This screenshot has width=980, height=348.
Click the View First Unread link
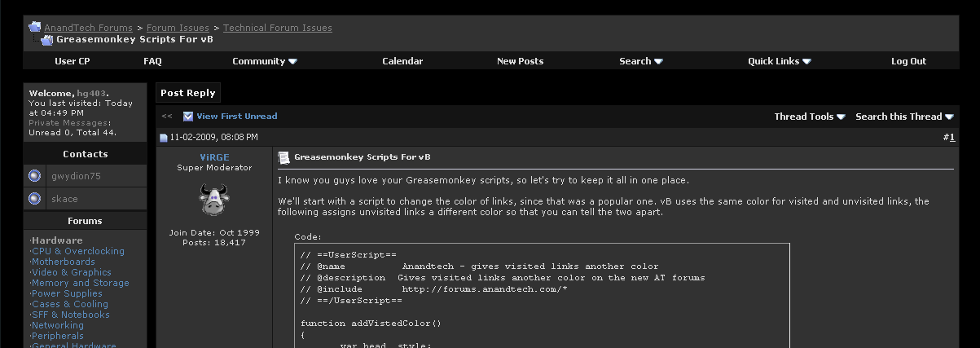coord(237,117)
